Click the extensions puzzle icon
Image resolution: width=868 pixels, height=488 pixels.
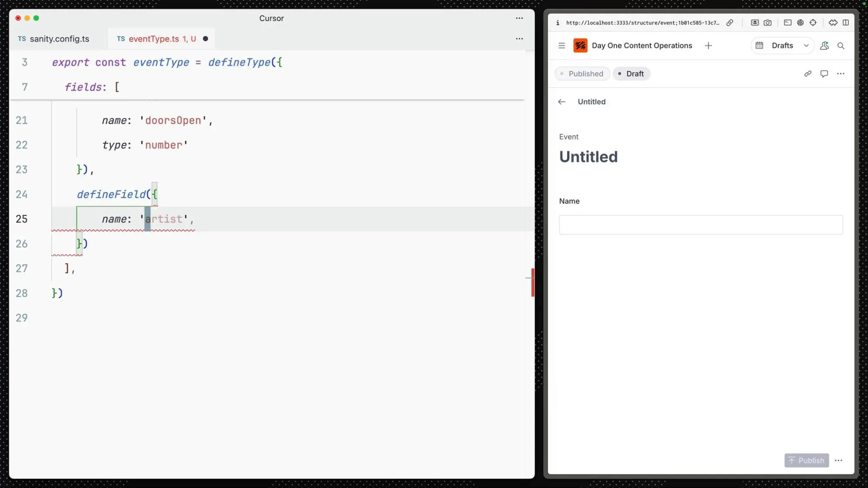tap(832, 23)
